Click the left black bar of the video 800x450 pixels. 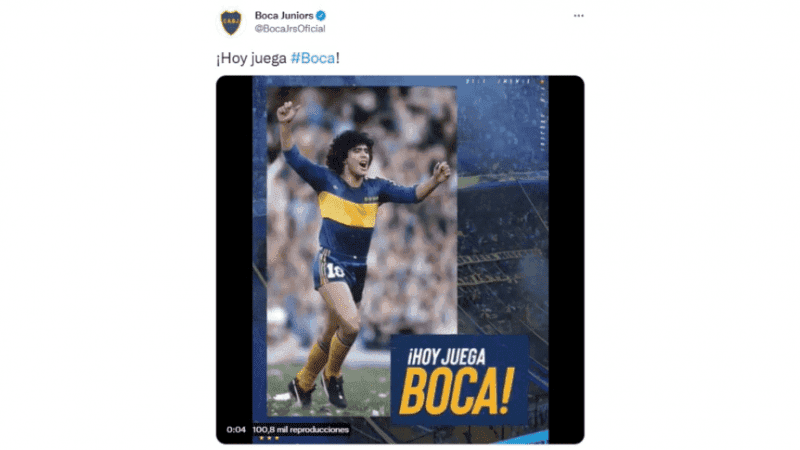(234, 255)
